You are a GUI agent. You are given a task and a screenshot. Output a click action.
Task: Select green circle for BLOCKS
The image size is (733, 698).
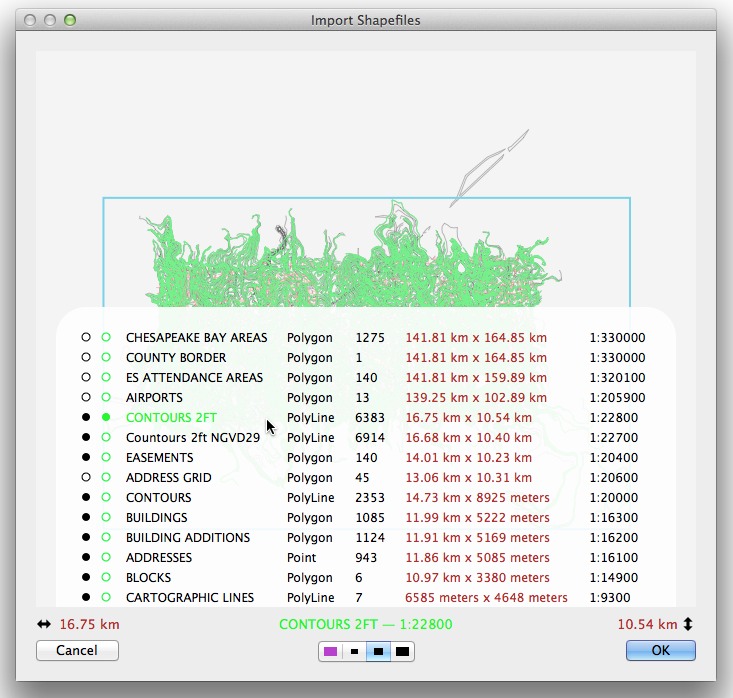(x=106, y=577)
